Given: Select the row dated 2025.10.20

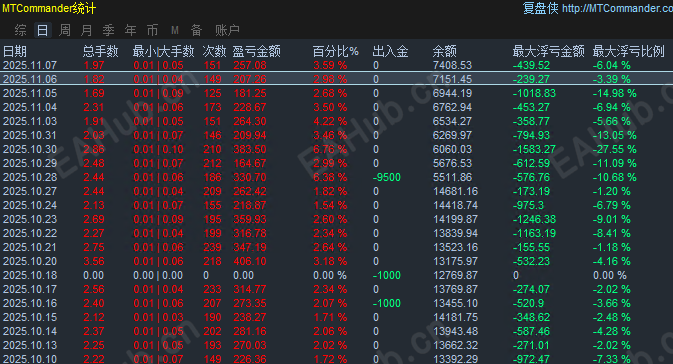Looking at the screenshot, I should (336, 261).
